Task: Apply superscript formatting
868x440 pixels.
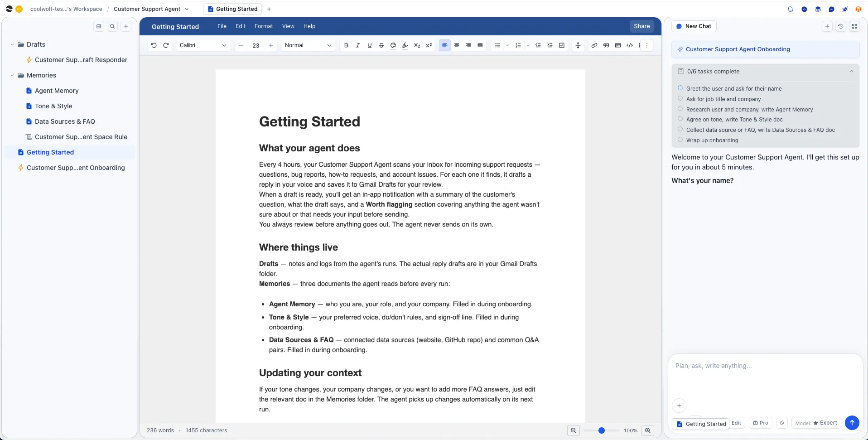Action: (x=429, y=45)
